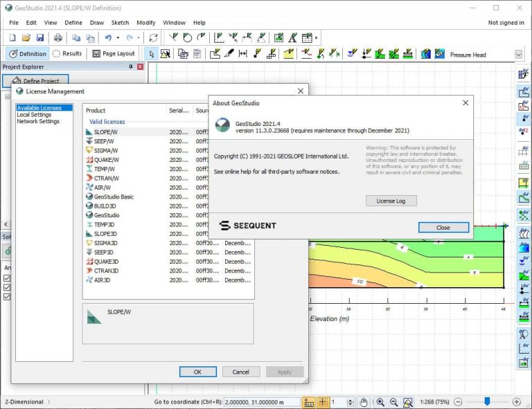Toggle the first analysis checkbox in left panel
Screen dimensions: 532x409
tap(7, 278)
